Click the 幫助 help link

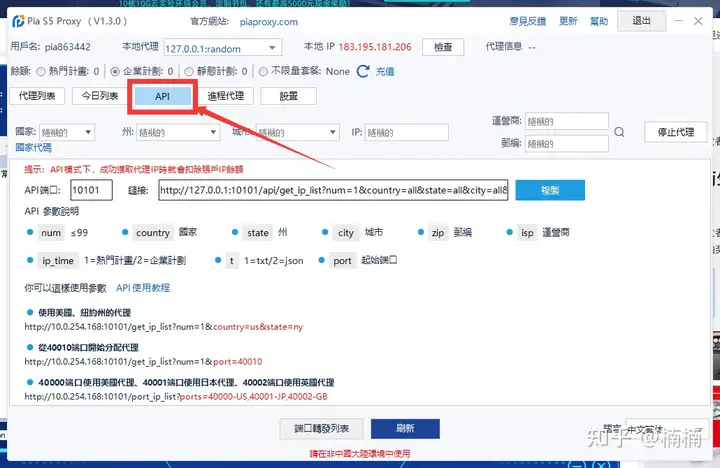pos(599,21)
